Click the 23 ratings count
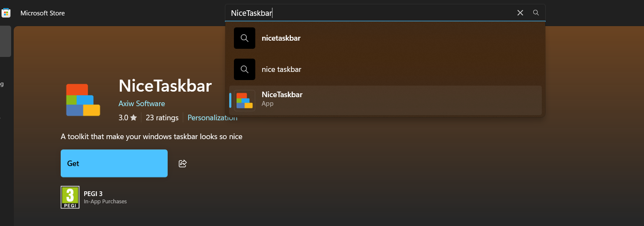644x226 pixels. point(162,118)
